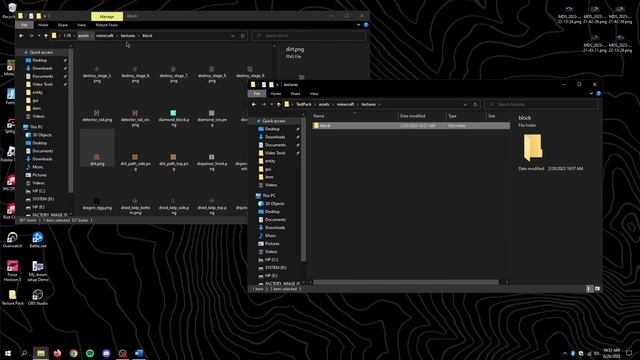Switch to details view in textures window
The width and height of the screenshot is (640, 360).
tap(589, 289)
